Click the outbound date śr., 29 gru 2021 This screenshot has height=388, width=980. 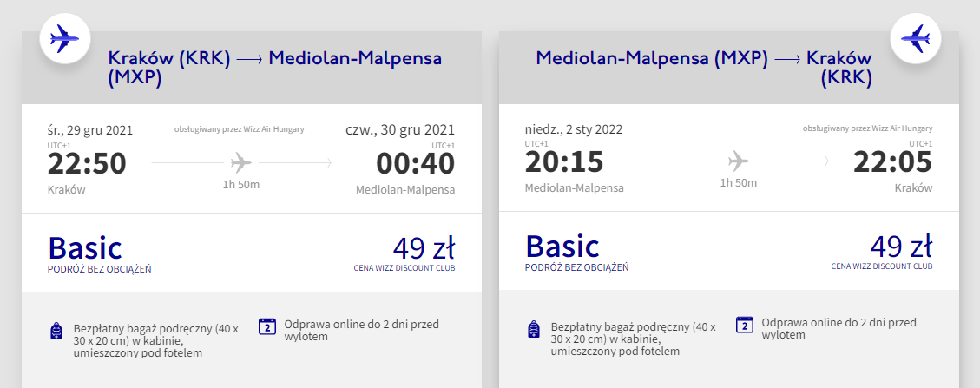click(x=90, y=130)
